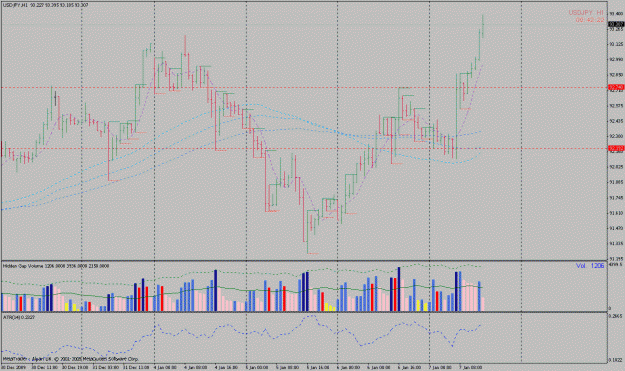Click the Vol: 1206 readout
Screen dimensions: 625x371
(590, 266)
